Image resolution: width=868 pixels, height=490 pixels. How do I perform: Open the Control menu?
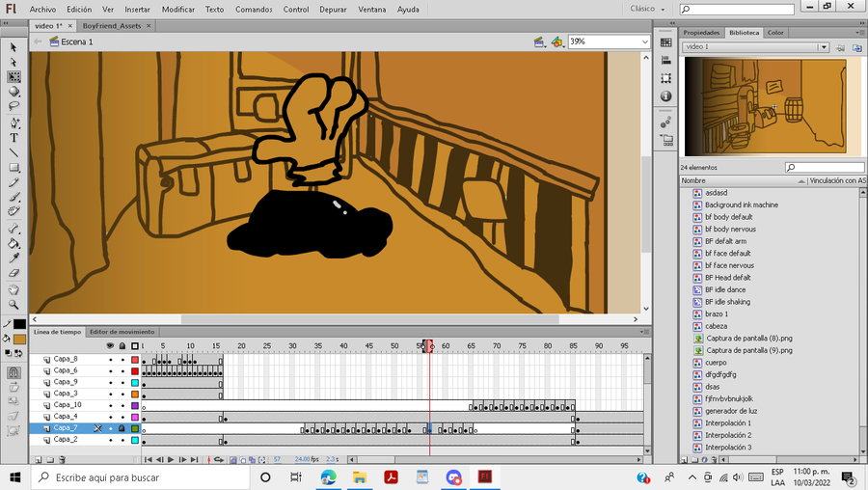point(296,10)
